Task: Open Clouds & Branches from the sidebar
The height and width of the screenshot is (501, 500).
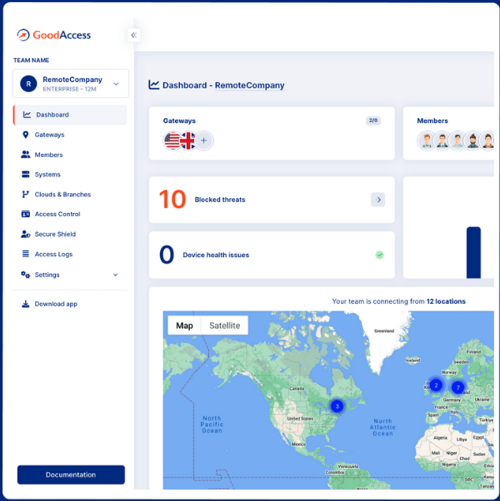Action: (x=56, y=194)
